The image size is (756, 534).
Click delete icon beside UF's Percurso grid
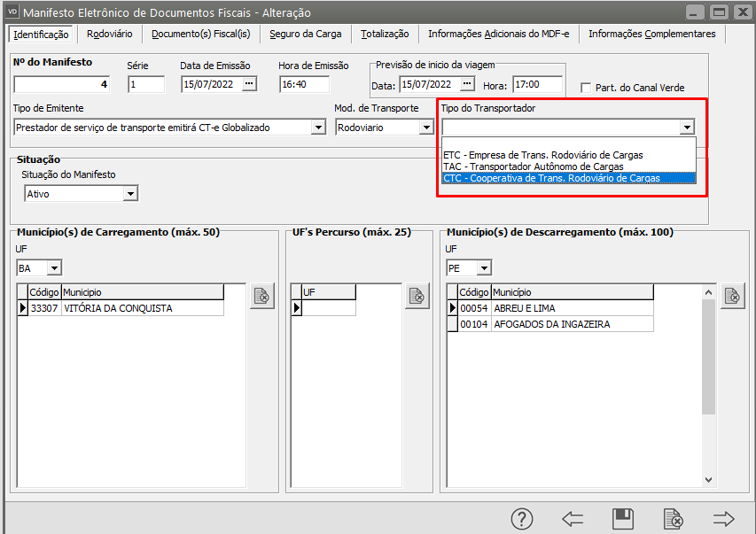click(417, 297)
